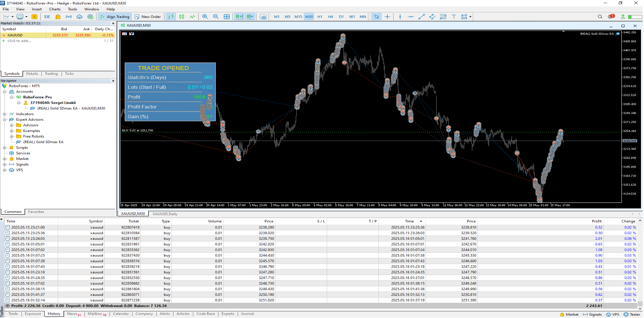Screen dimensions: 644x318
Task: Expand the Free Robots folder
Action: [12, 136]
